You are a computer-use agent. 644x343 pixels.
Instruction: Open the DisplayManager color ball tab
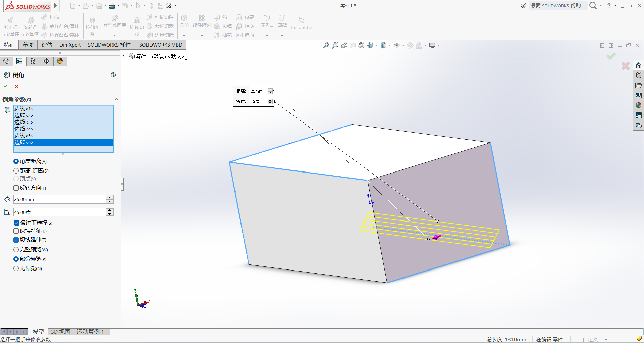(60, 61)
